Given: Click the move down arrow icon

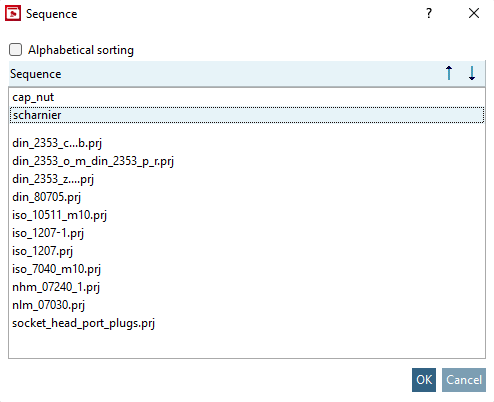Looking at the screenshot, I should [x=472, y=73].
